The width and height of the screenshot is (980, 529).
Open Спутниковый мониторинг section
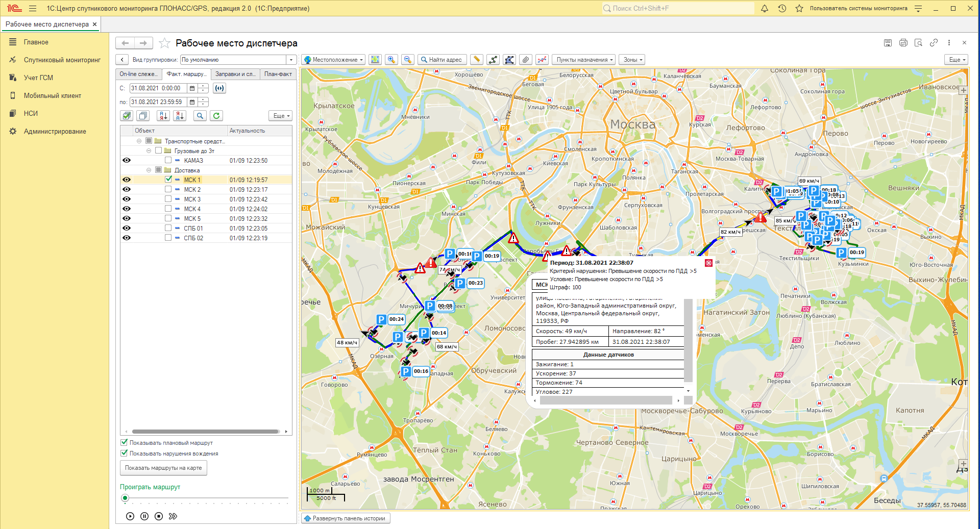click(x=62, y=60)
